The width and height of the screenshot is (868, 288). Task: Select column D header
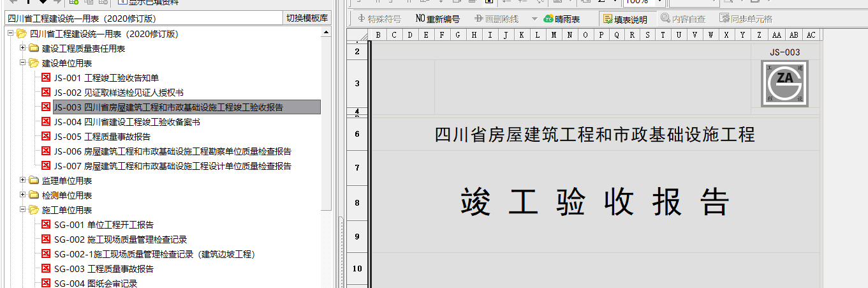(410, 35)
